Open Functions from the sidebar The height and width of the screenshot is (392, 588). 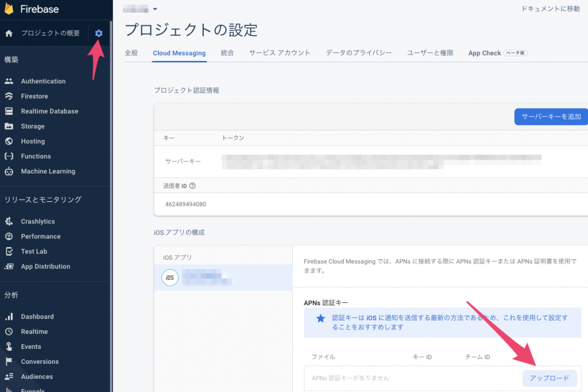[36, 156]
